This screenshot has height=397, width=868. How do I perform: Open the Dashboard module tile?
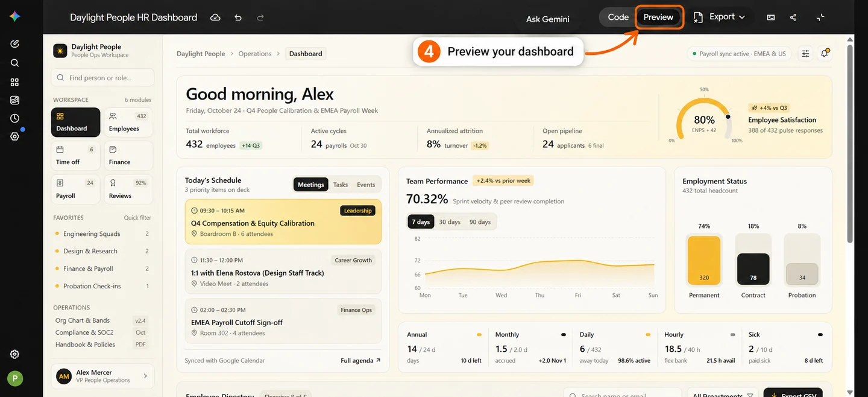75,122
